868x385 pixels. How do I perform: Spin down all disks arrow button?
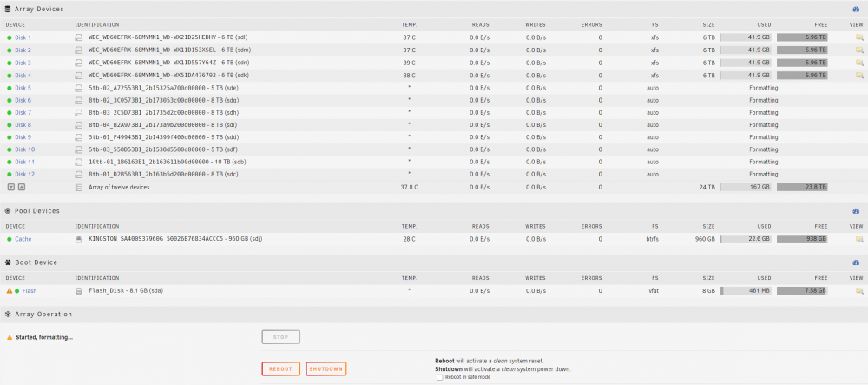(10, 187)
